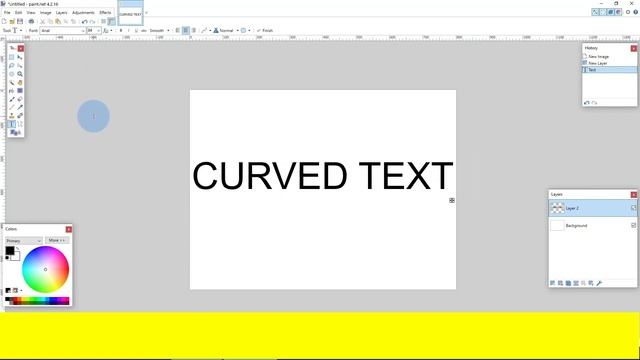Select the Lasso Select tool

pos(11,65)
